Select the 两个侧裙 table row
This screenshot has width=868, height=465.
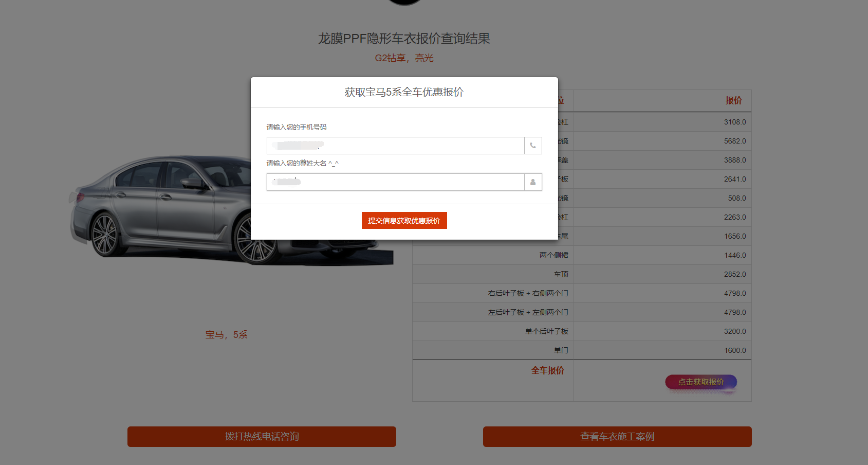point(553,255)
